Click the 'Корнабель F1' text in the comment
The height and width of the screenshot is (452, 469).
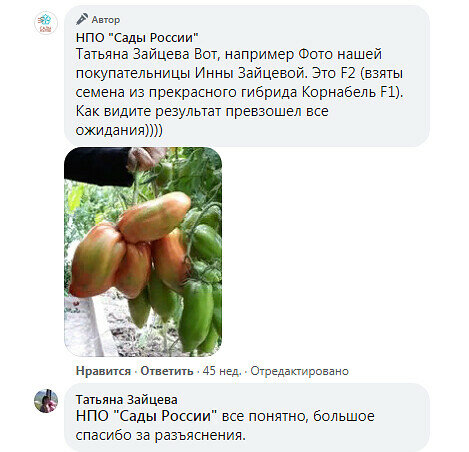352,92
